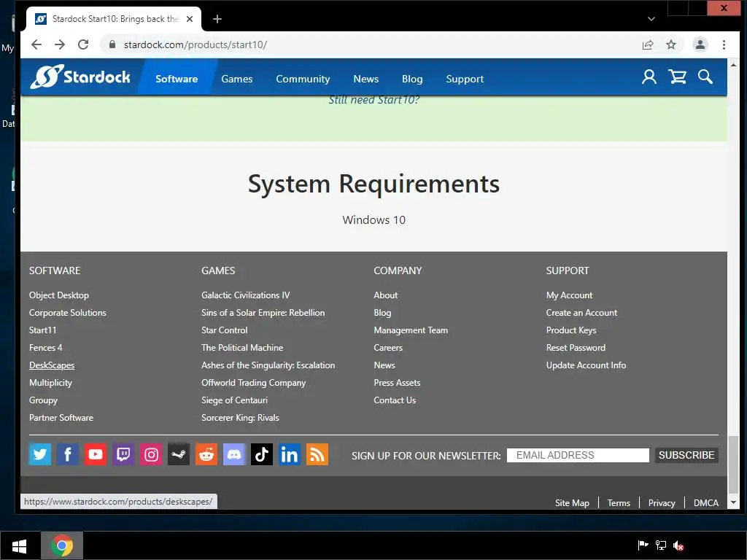Screen dimensions: 747x560
Task: Click the Chrome taskbar icon
Action: pyautogui.click(x=62, y=545)
